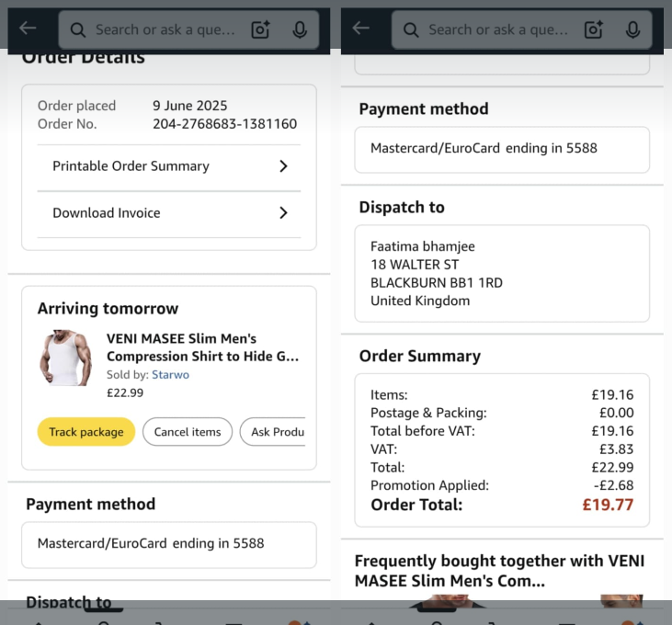The height and width of the screenshot is (625, 672).
Task: Open VENI MASEE Slim Men's shirt title
Action: [202, 347]
